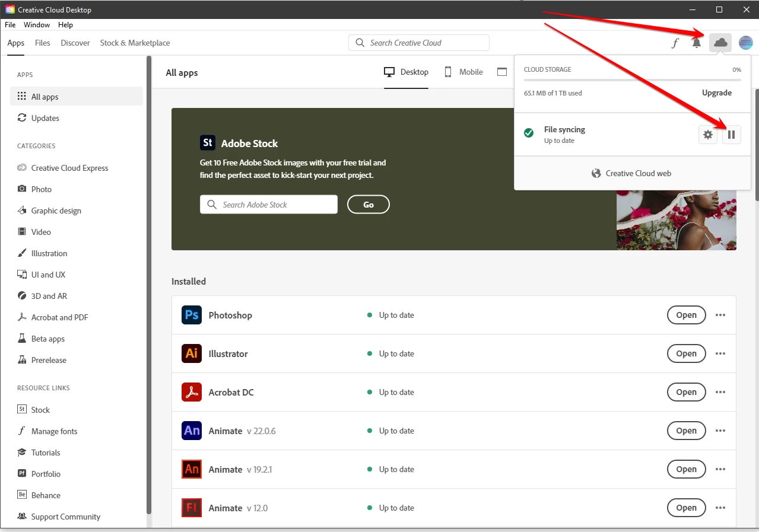Open the Creative Cloud web link
Screen dimensions: 759x532
(x=632, y=173)
